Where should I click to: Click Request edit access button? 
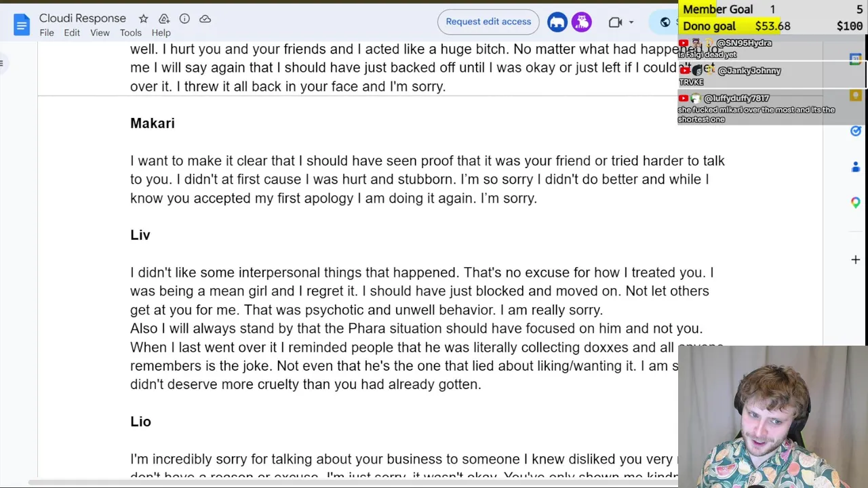(x=488, y=22)
